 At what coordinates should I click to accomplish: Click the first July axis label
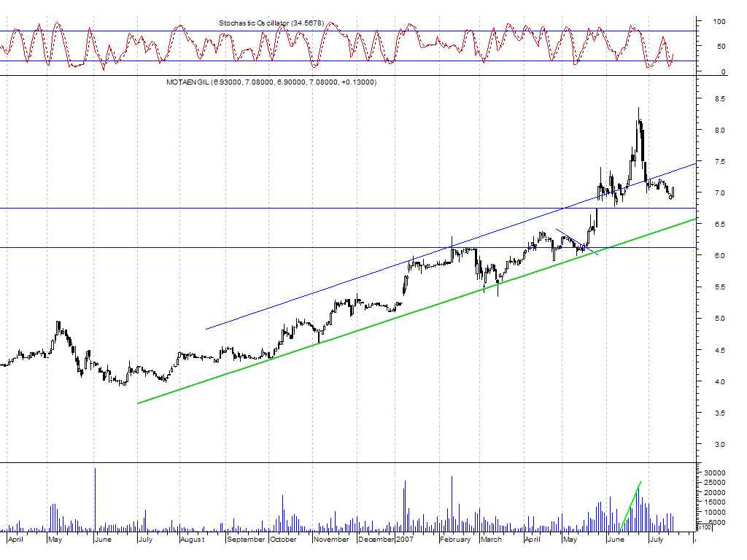(145, 540)
